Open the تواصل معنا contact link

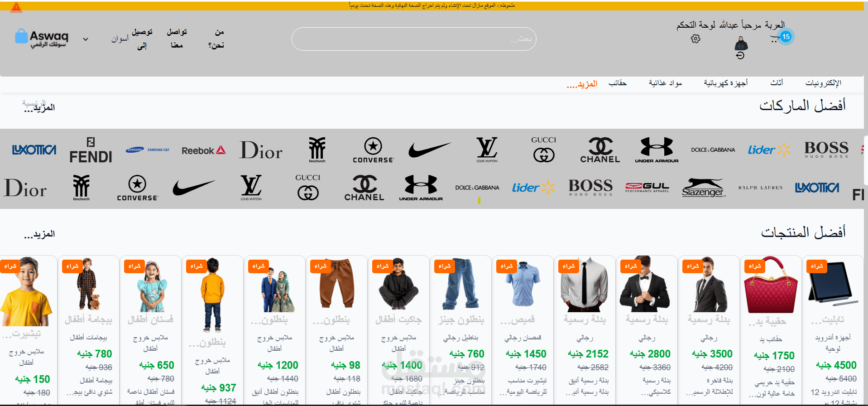(177, 39)
